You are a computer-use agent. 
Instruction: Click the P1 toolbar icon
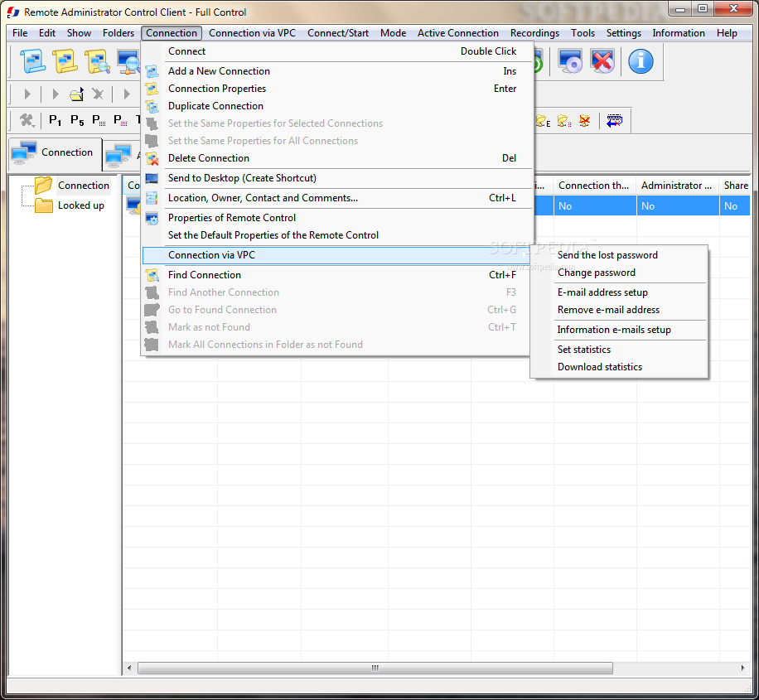click(x=56, y=120)
